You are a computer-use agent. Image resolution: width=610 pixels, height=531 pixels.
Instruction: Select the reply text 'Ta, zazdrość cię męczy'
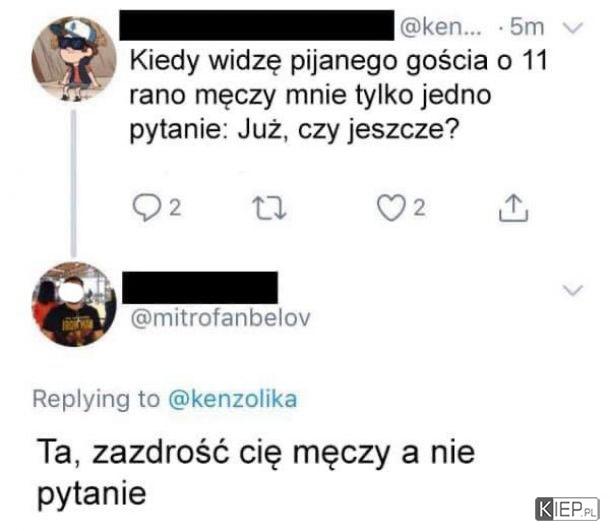213,453
